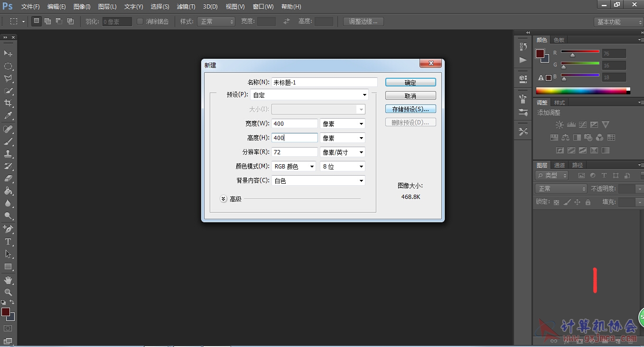The image size is (644, 347).
Task: Select the Dodge tool
Action: (8, 216)
